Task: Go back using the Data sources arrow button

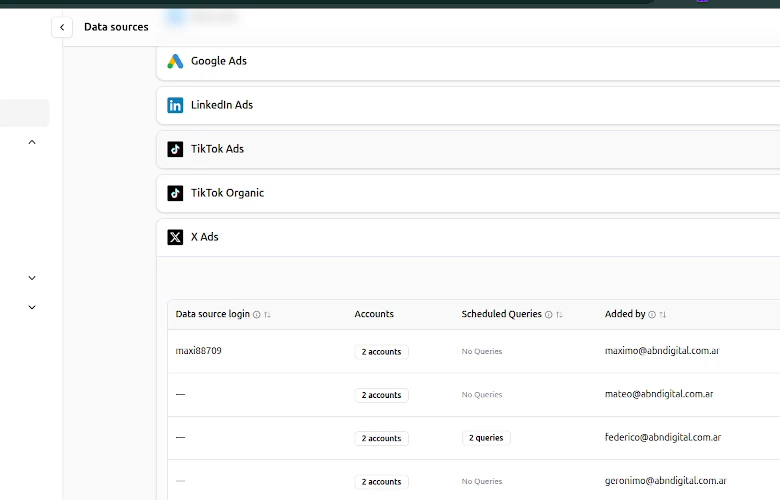Action: tap(62, 27)
